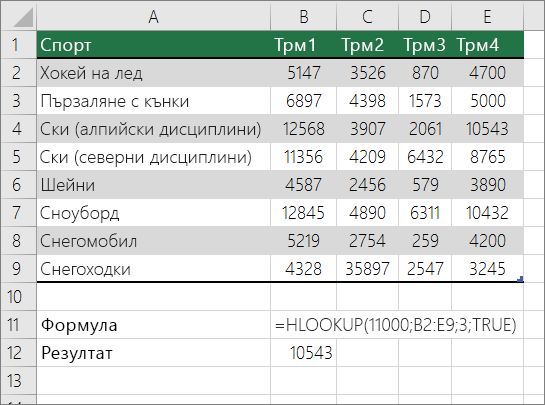Viewport: 545px width, 405px height.
Task: Click the value 4890 in row 7
Action: [x=367, y=213]
